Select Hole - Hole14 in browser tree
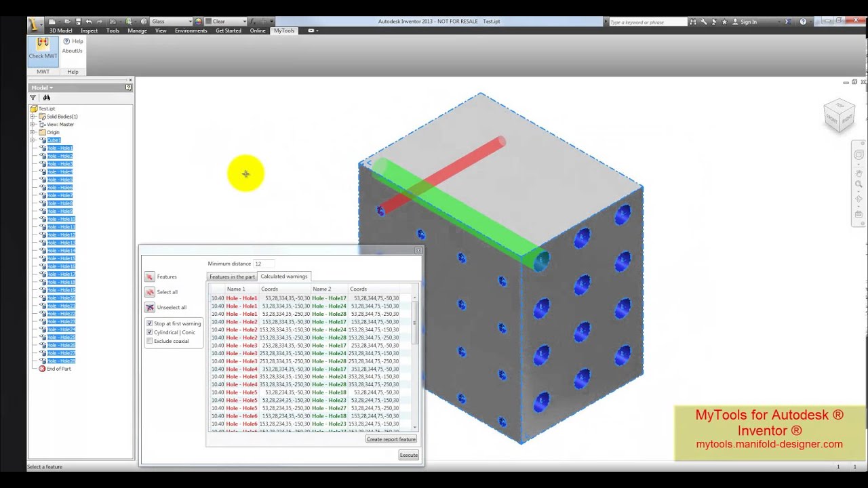Viewport: 868px width, 488px height. 61,250
